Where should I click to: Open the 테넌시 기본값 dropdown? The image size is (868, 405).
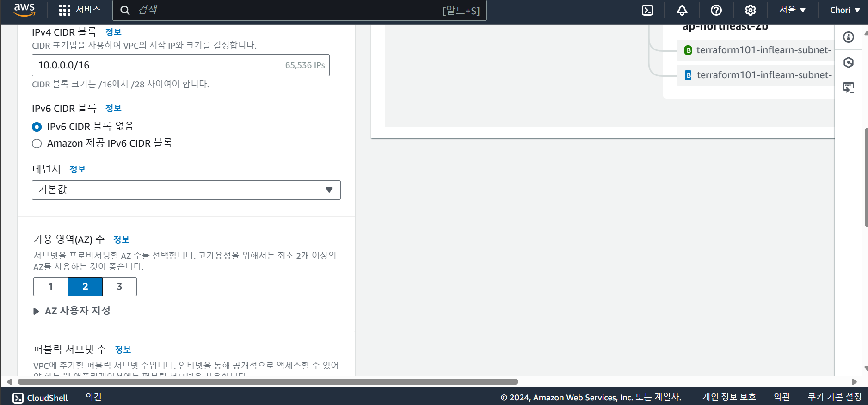(x=186, y=190)
